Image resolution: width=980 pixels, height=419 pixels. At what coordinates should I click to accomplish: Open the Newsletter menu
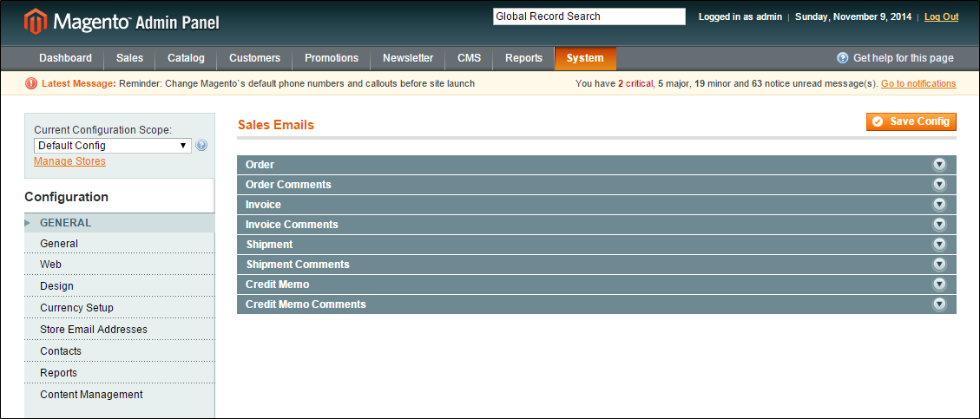407,58
